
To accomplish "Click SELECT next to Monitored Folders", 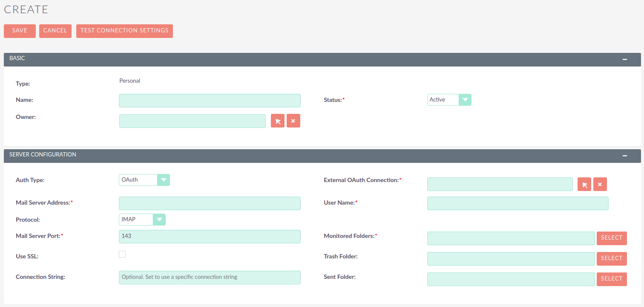I will click(612, 238).
